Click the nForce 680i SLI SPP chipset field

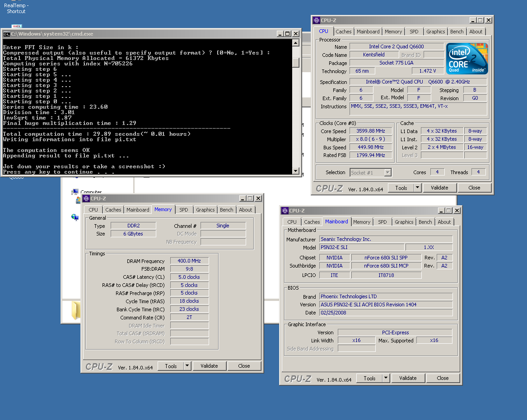point(386,258)
